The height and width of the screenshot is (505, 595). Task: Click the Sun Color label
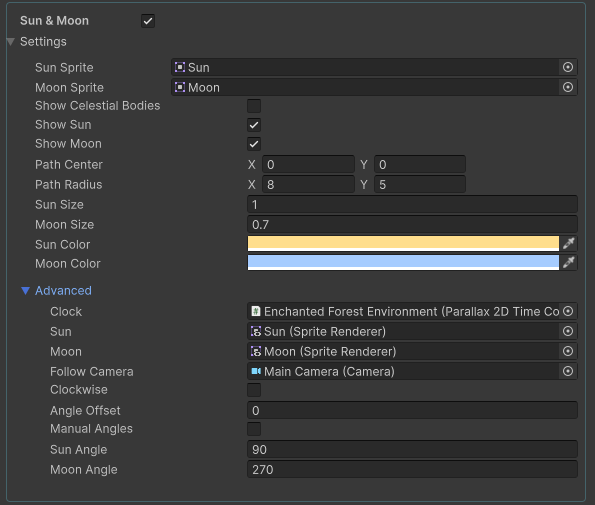point(63,244)
